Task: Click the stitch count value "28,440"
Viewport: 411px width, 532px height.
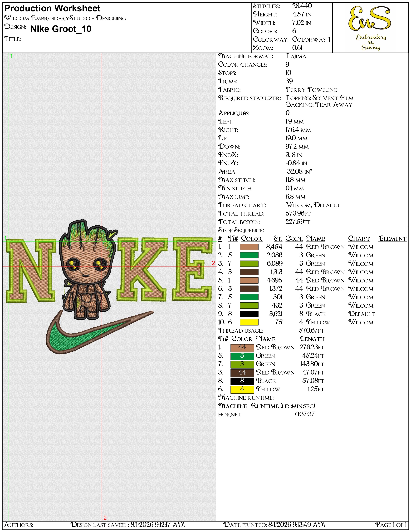Action: (x=302, y=6)
